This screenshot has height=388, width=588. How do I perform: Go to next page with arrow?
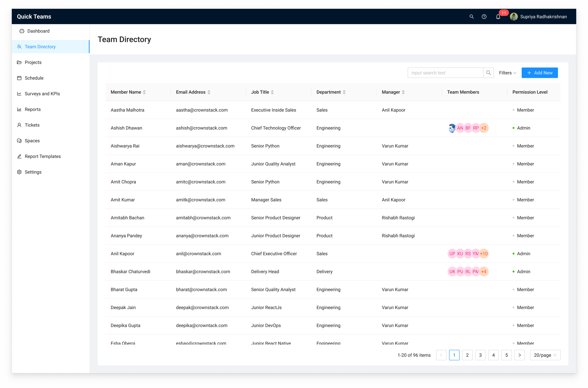click(519, 355)
